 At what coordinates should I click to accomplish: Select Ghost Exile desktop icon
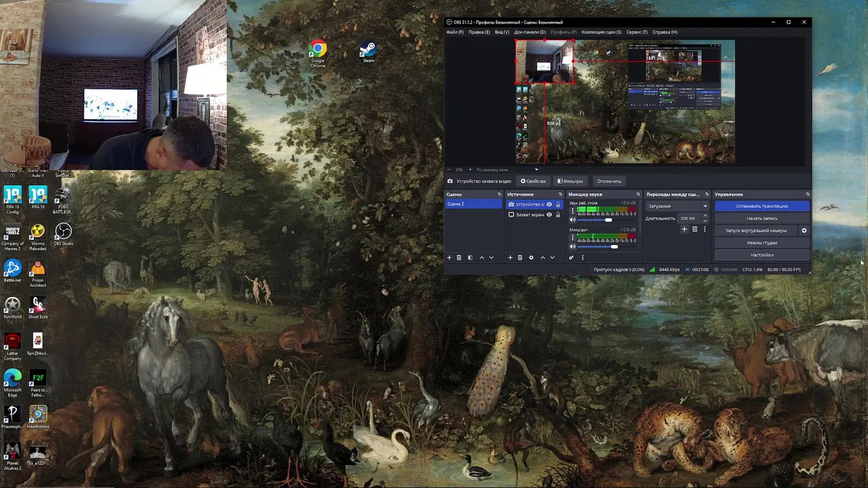pyautogui.click(x=38, y=308)
